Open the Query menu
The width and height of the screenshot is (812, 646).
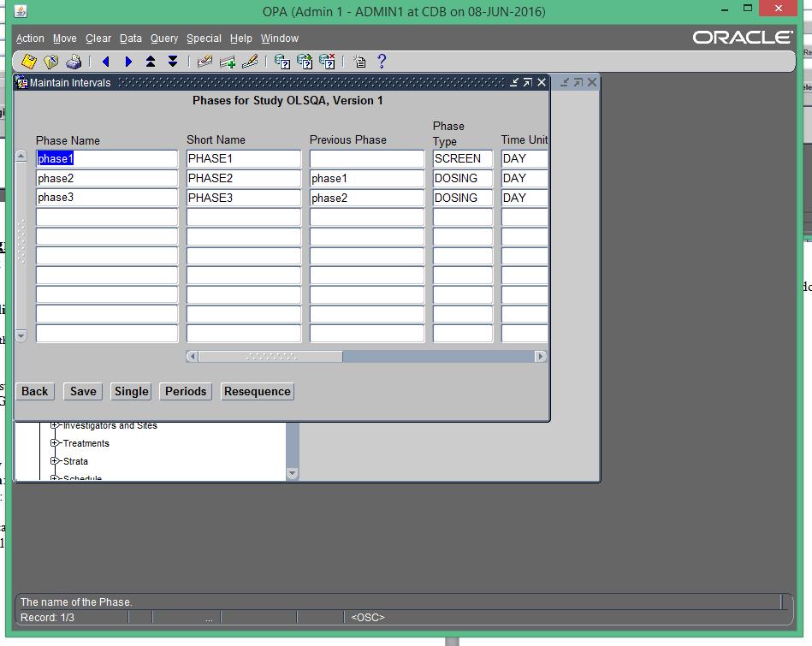point(164,39)
